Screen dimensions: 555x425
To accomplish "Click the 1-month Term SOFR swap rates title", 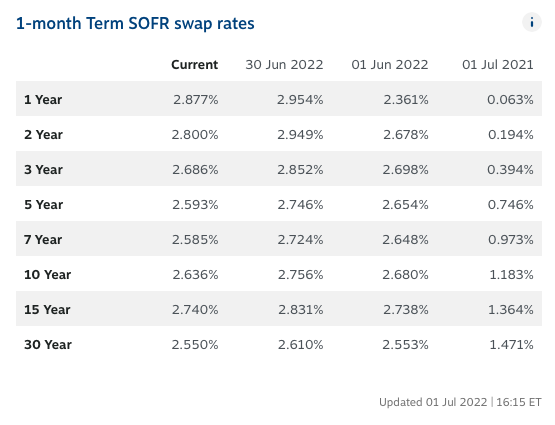I will 135,24.
